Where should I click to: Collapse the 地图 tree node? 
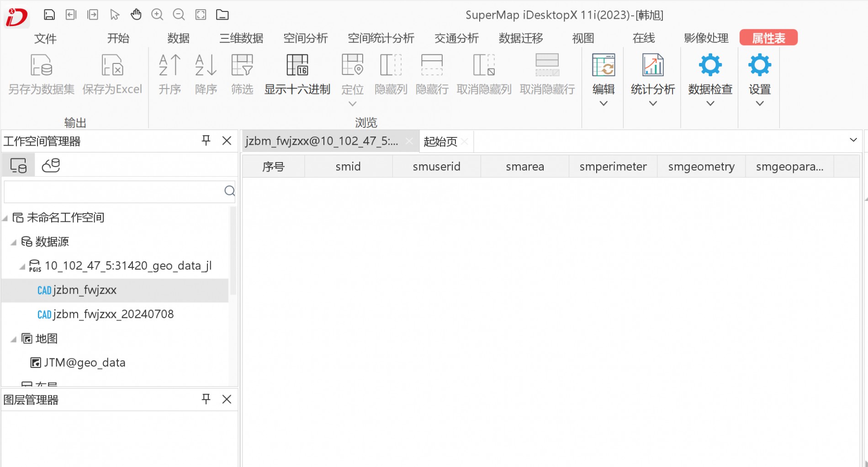pos(14,339)
